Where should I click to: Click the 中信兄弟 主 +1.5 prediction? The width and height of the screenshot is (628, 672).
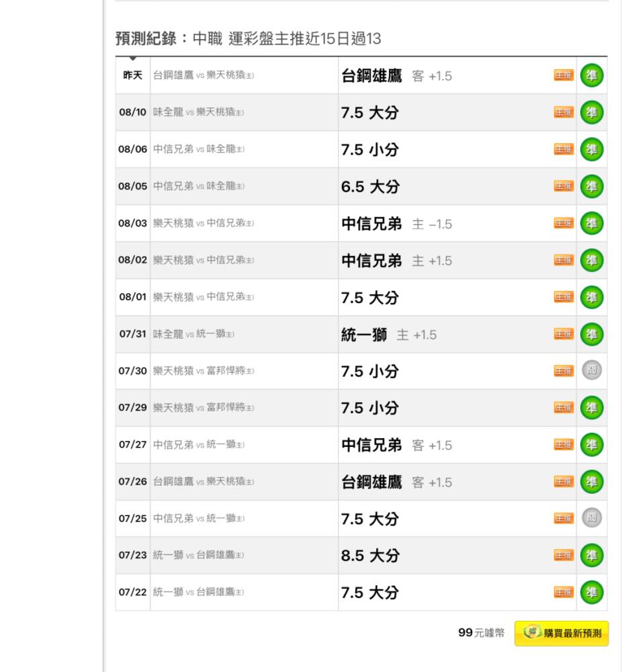(397, 261)
